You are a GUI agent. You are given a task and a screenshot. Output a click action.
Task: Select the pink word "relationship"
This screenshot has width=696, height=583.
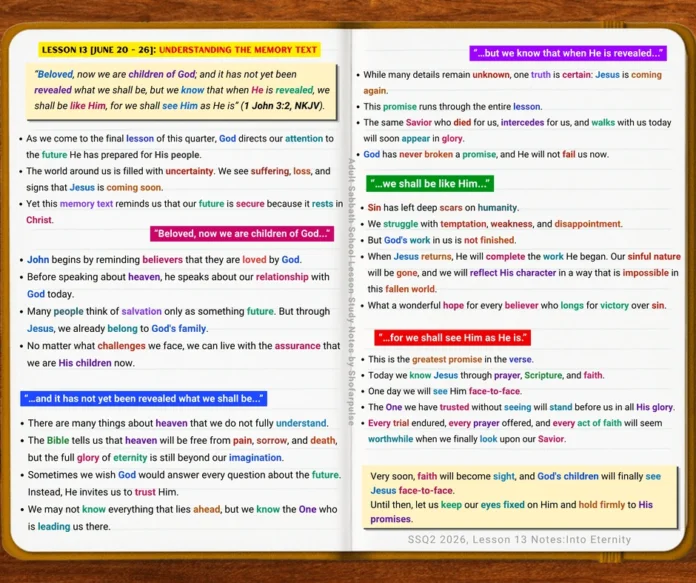tap(282, 277)
